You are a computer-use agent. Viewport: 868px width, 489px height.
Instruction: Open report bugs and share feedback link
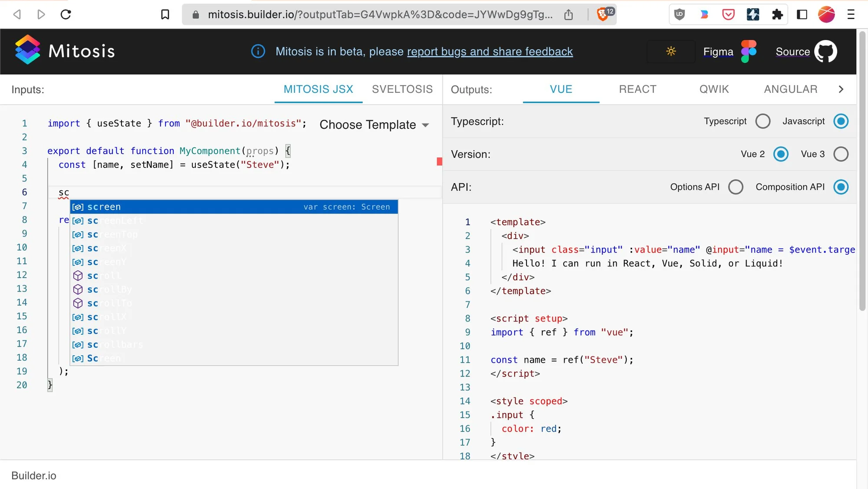click(x=490, y=52)
